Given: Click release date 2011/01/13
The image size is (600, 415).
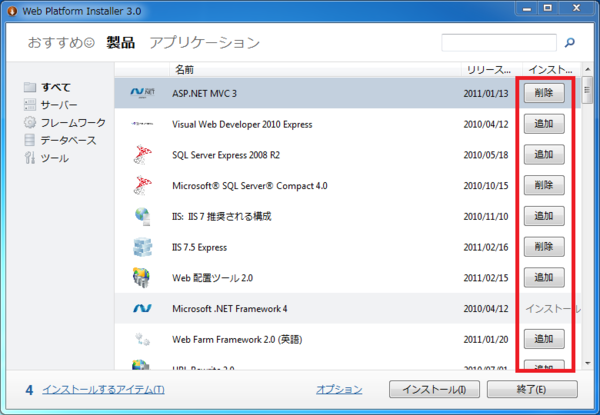Looking at the screenshot, I should click(x=486, y=93).
